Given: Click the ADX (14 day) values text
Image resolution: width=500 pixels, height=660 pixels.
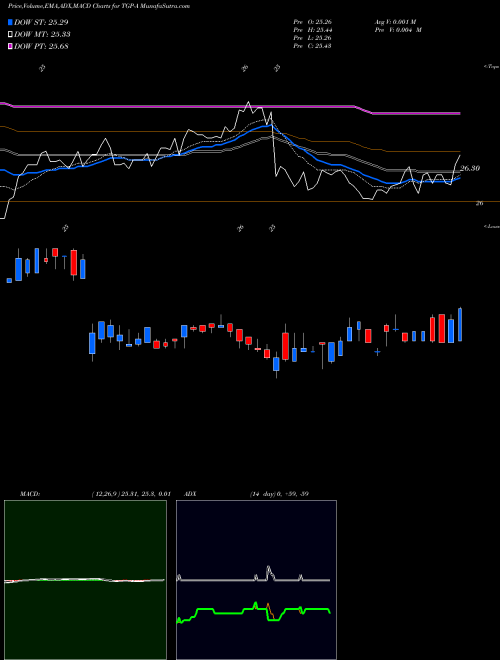Looking at the screenshot, I should tap(279, 494).
